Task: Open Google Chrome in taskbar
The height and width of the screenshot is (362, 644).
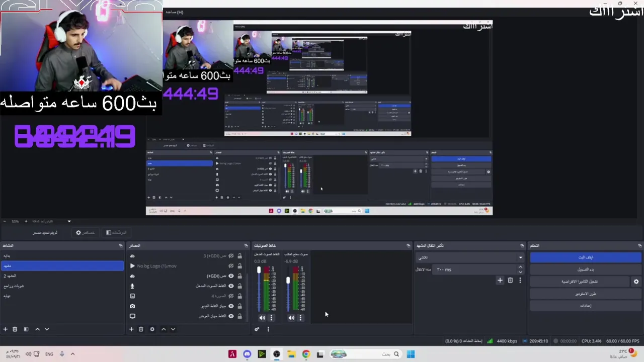Action: pyautogui.click(x=305, y=354)
